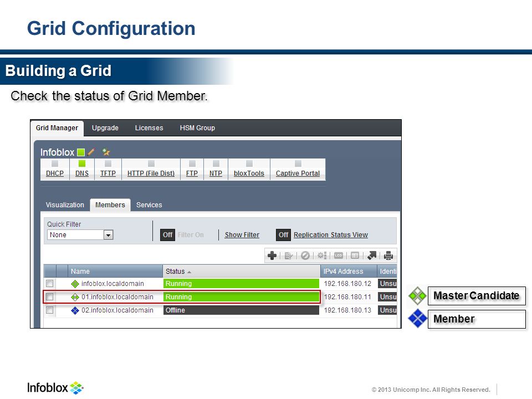The width and height of the screenshot is (532, 399).
Task: Click the Captive Portal status indicator
Action: pyautogui.click(x=298, y=164)
